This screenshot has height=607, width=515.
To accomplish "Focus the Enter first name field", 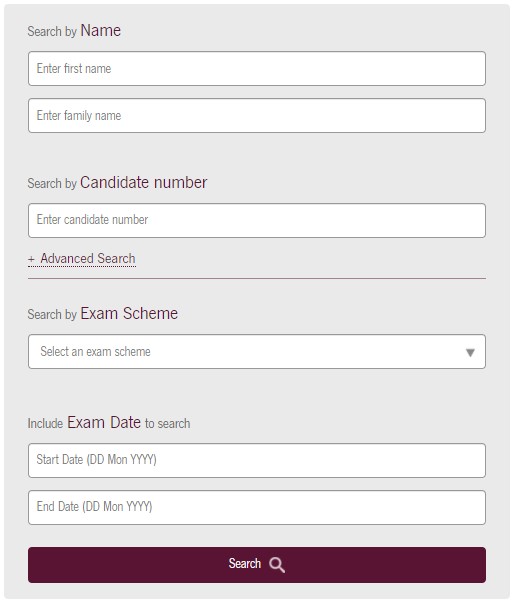I will tap(257, 69).
